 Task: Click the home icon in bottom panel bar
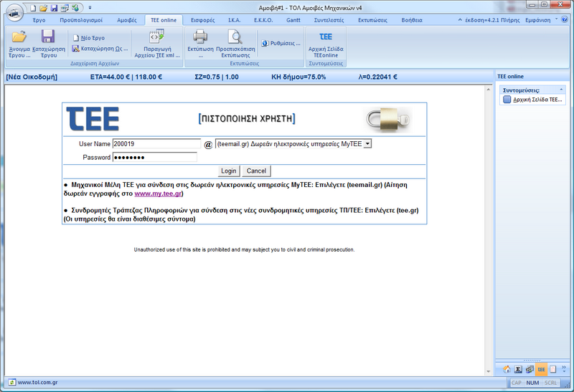[x=507, y=369]
